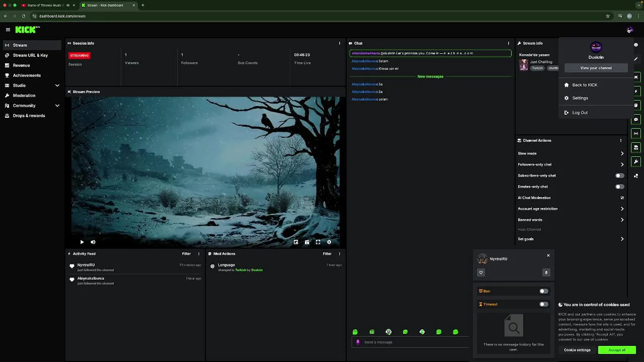Open Chat panel three-dot options menu

pyautogui.click(x=508, y=43)
